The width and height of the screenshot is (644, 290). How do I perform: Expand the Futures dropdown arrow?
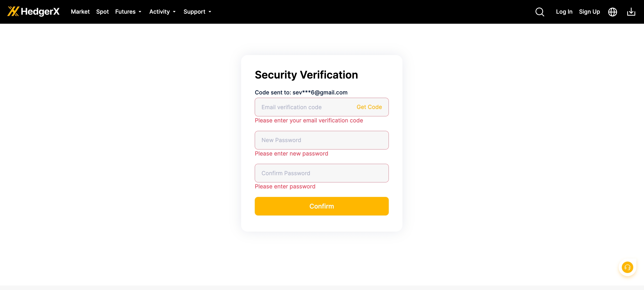tap(140, 12)
